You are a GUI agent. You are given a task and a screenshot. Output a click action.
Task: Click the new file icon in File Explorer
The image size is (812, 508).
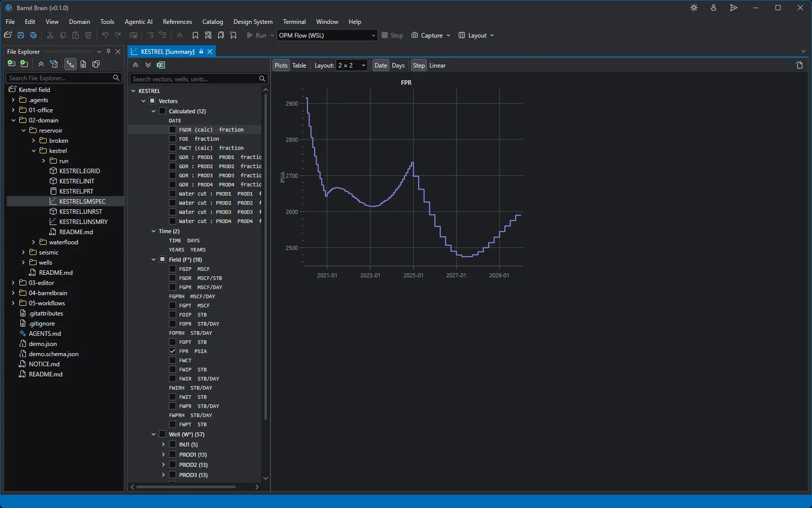point(11,64)
